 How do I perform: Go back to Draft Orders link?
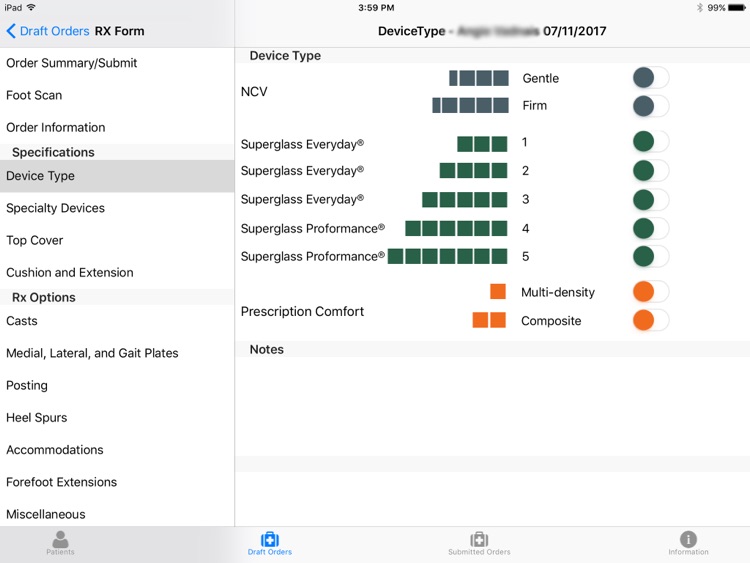tap(55, 31)
